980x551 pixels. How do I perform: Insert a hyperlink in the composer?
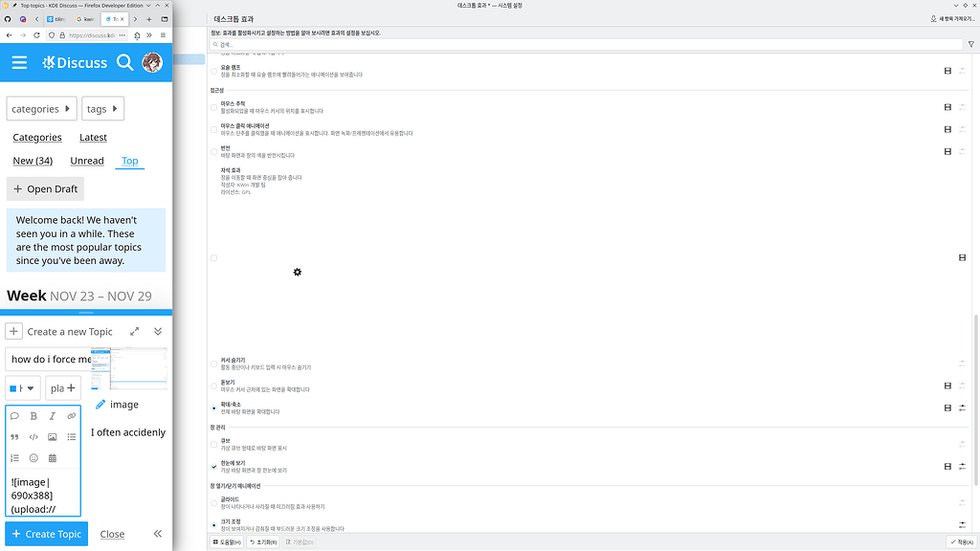click(71, 415)
